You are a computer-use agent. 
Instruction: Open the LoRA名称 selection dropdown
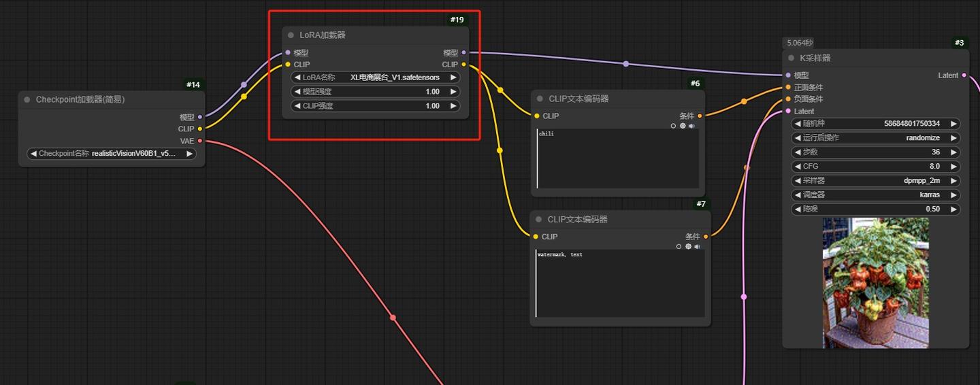375,78
